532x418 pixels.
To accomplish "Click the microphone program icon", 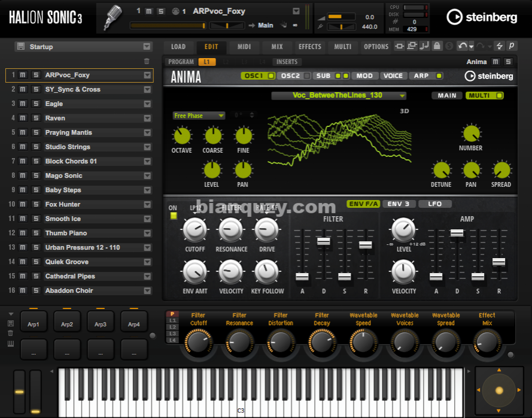I will click(110, 17).
